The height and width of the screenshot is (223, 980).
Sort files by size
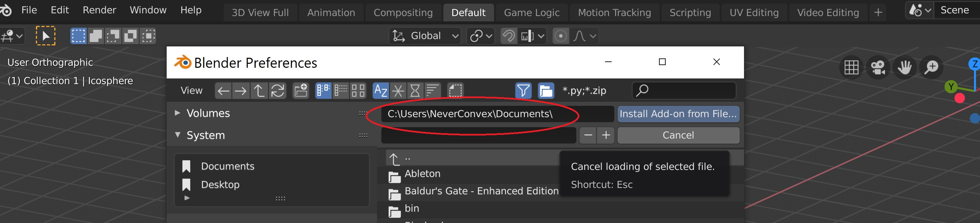433,91
